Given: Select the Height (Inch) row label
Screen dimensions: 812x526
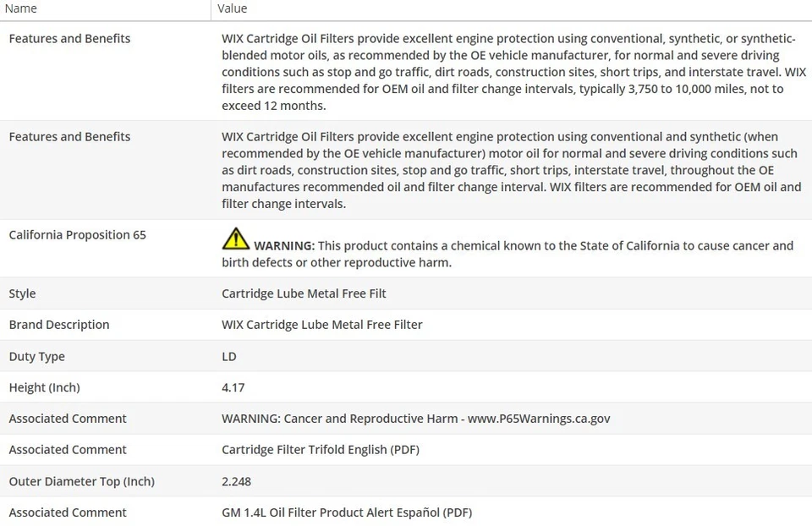Looking at the screenshot, I should click(x=44, y=387).
